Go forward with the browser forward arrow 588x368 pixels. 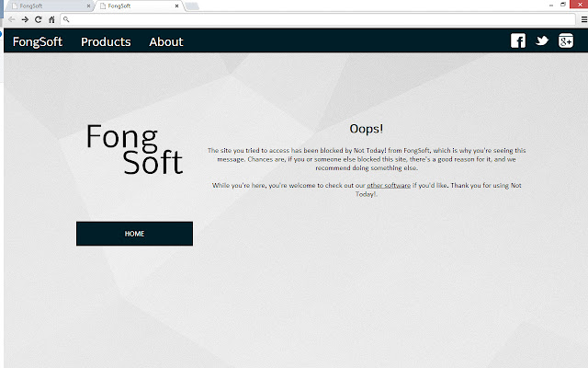pyautogui.click(x=25, y=19)
